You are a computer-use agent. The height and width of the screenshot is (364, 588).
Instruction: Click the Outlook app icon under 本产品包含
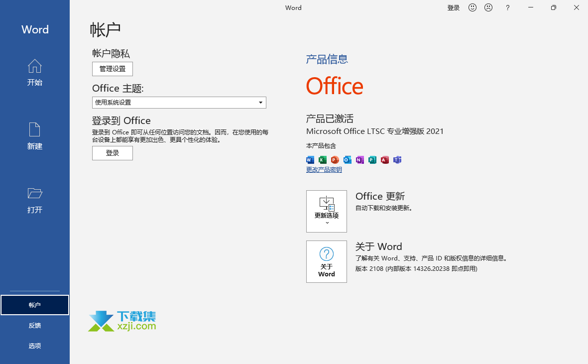pyautogui.click(x=348, y=160)
